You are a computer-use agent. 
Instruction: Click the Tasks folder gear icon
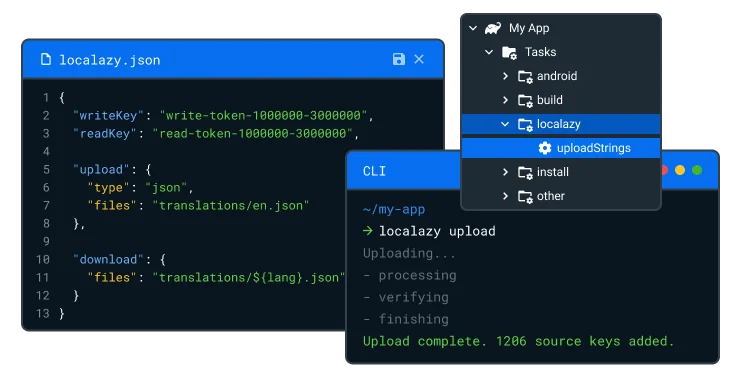[509, 52]
